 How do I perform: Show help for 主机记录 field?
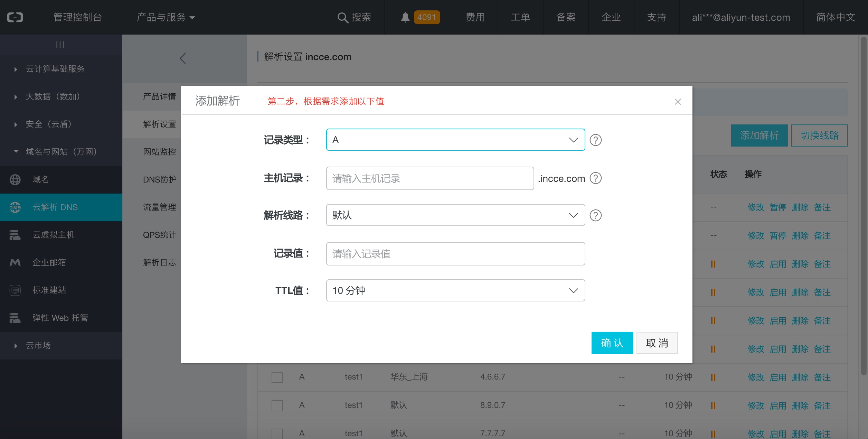click(595, 178)
